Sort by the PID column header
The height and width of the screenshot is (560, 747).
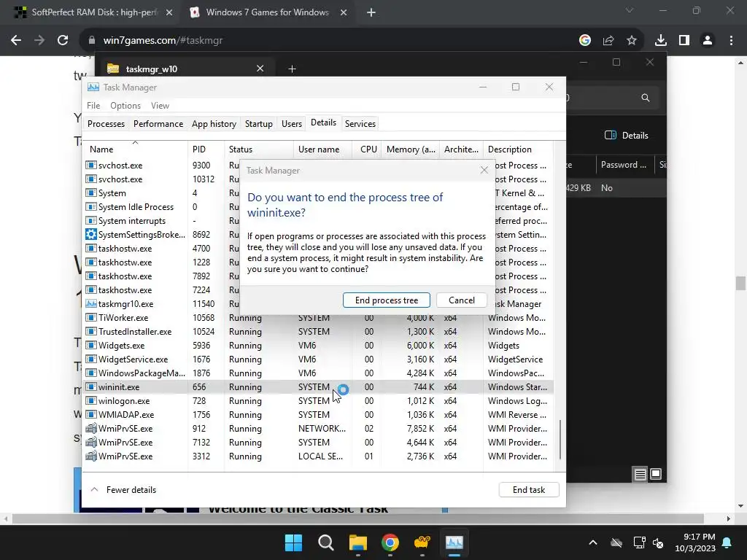pyautogui.click(x=206, y=149)
